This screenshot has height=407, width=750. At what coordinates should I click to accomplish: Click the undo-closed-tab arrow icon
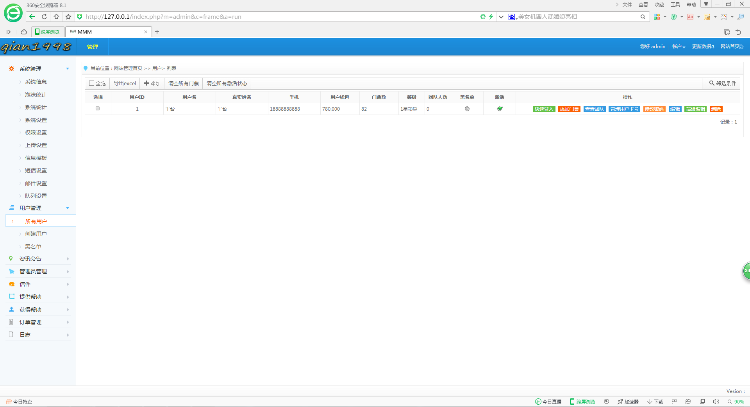[x=739, y=32]
